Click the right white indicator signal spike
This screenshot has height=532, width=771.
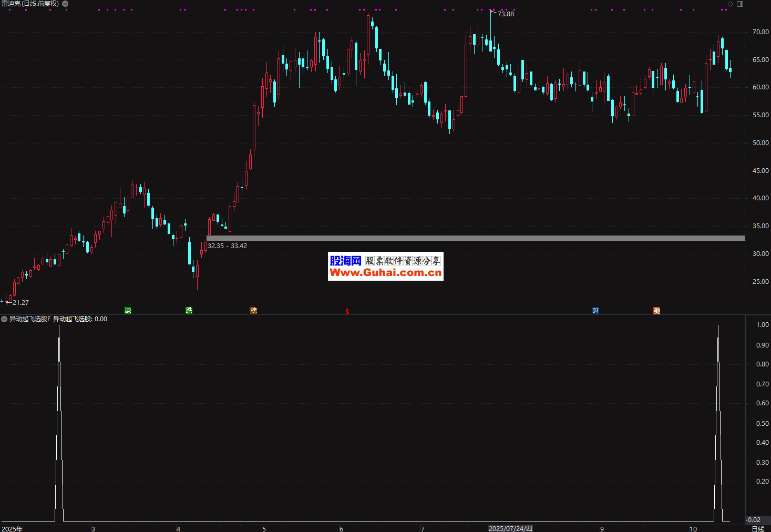[718, 421]
